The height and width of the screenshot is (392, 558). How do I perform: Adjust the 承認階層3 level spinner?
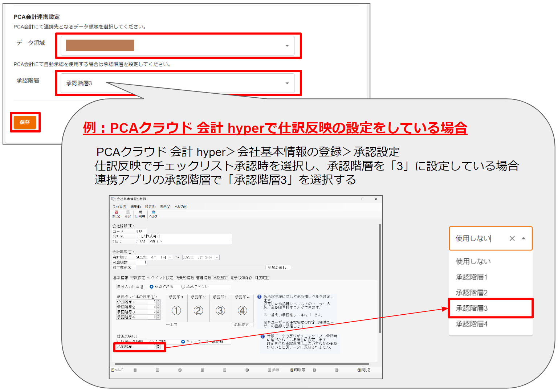[x=158, y=312]
